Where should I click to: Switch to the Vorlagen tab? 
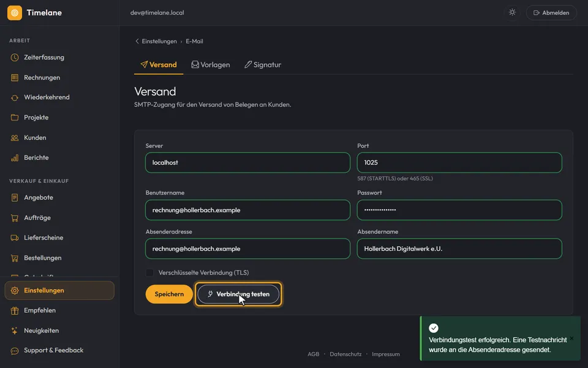coord(211,64)
